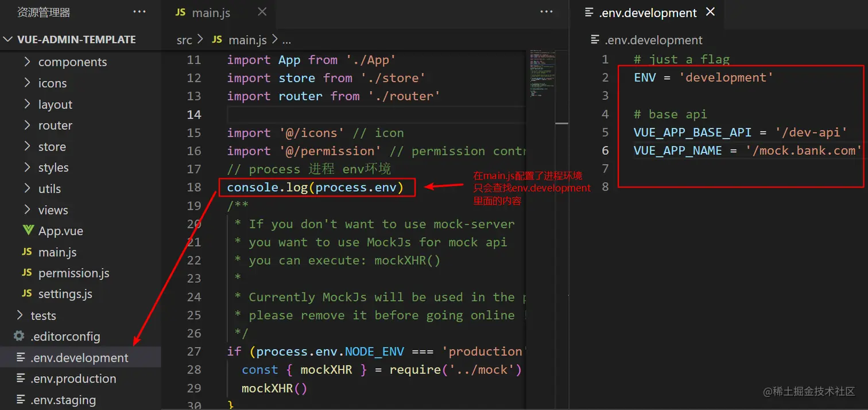
Task: Click the import '@/icons' line
Action: pos(315,133)
